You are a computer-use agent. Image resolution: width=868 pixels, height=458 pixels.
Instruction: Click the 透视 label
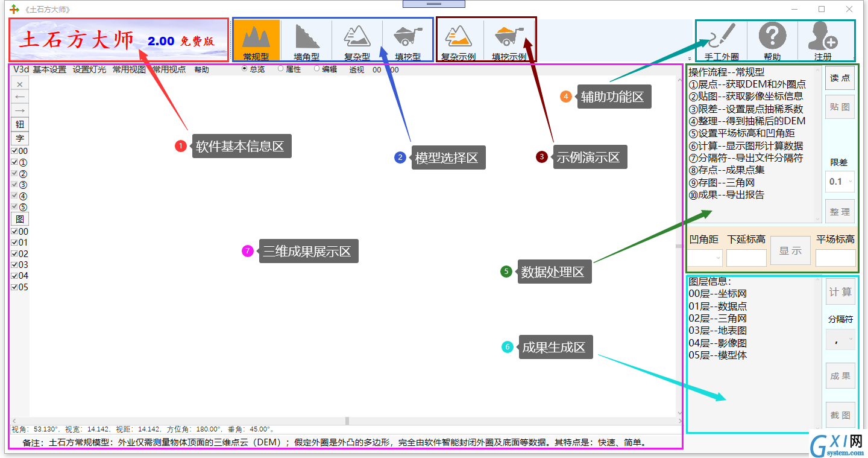(x=357, y=69)
